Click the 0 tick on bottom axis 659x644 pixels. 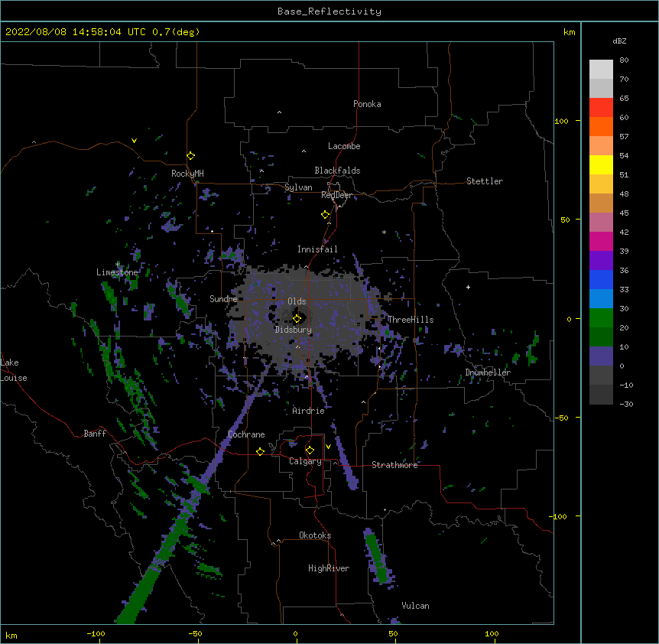[x=295, y=633]
